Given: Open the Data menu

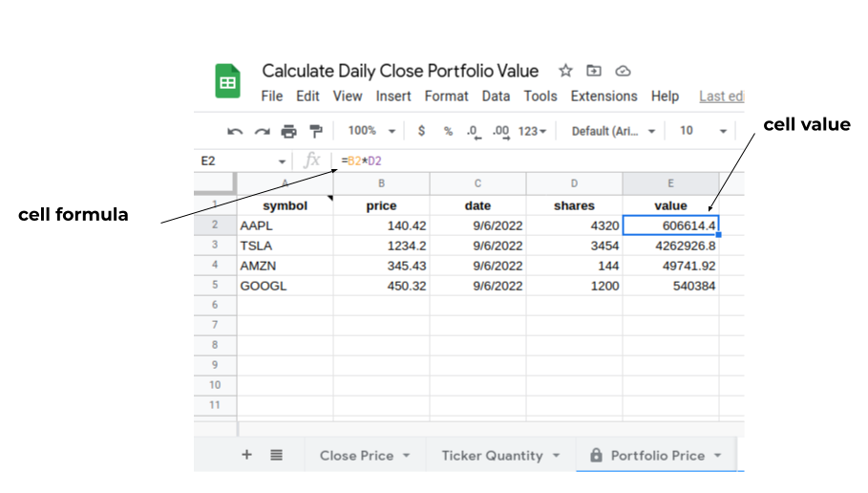Looking at the screenshot, I should (x=496, y=96).
